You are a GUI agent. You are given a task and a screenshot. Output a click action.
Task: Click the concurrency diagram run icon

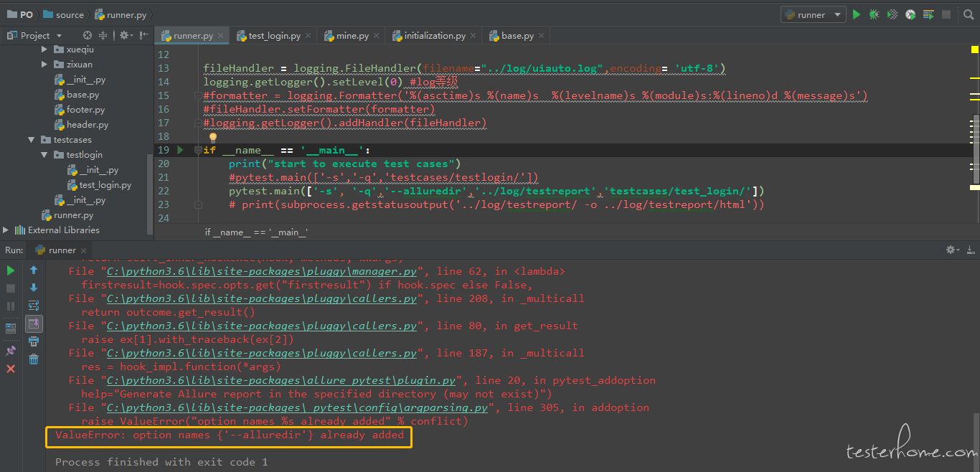coord(928,14)
